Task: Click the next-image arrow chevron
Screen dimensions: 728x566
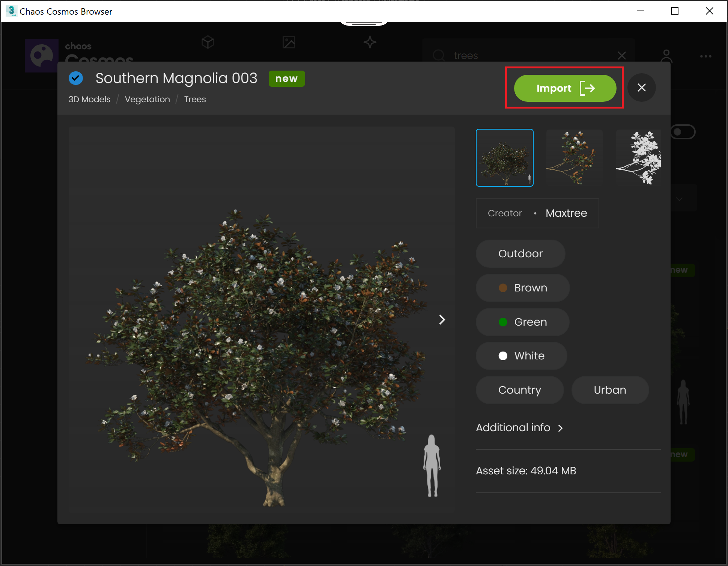Action: tap(442, 320)
